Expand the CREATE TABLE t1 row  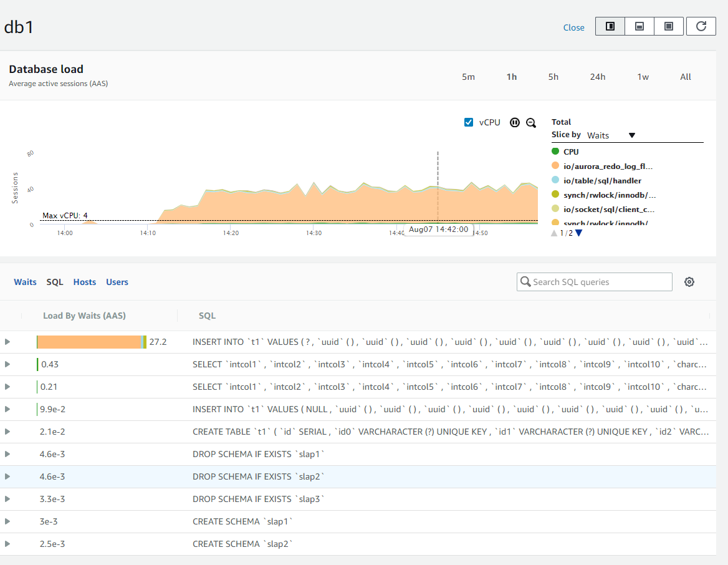point(7,432)
